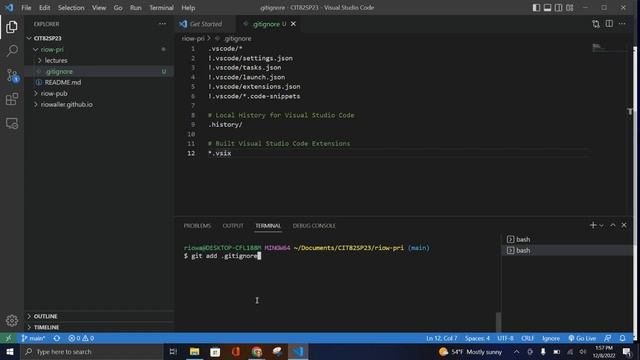Open the Remote Explorer view
This screenshot has width=640, height=360.
coord(12,123)
